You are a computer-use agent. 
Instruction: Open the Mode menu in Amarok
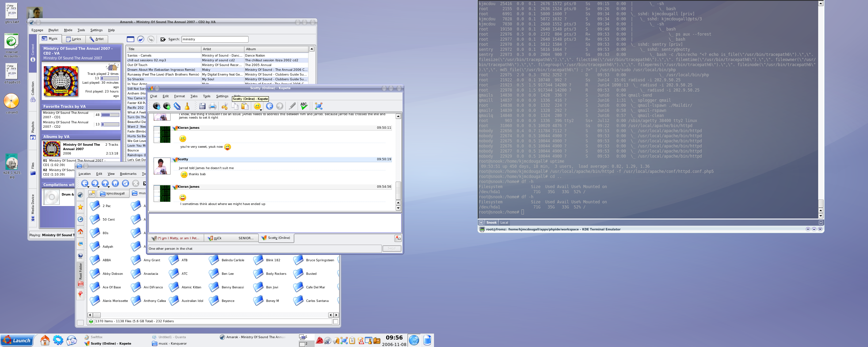point(68,30)
